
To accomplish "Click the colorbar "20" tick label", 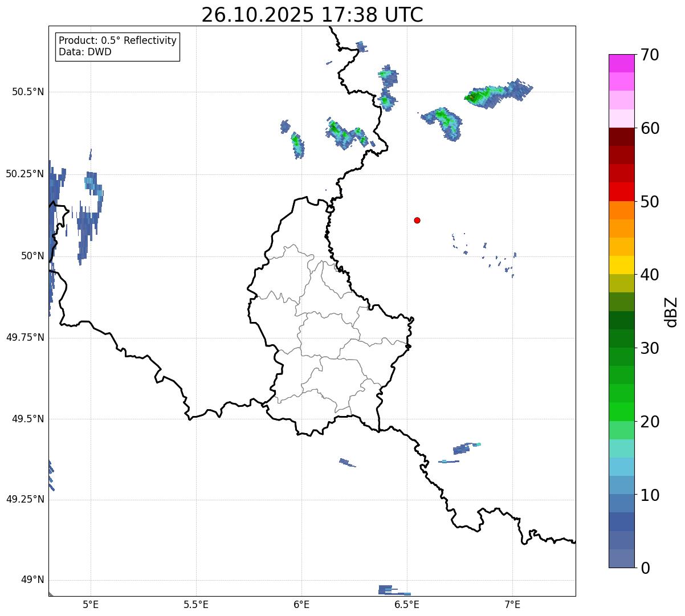I will point(650,422).
